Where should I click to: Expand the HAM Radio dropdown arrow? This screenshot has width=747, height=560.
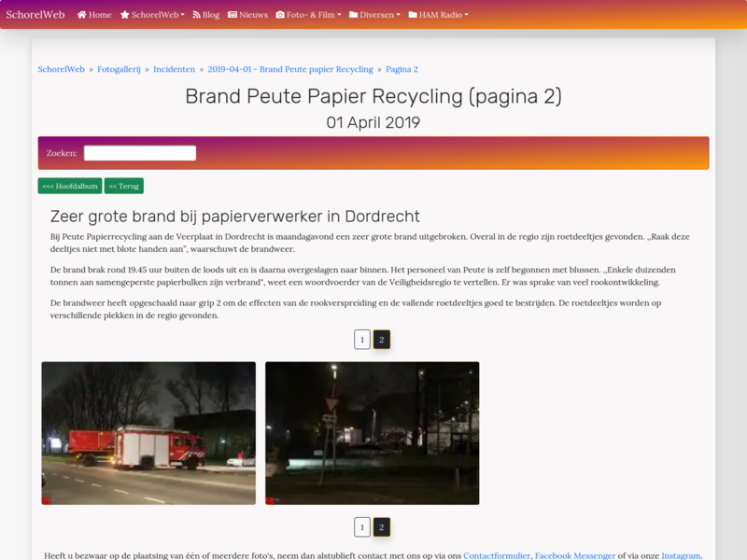pos(466,15)
